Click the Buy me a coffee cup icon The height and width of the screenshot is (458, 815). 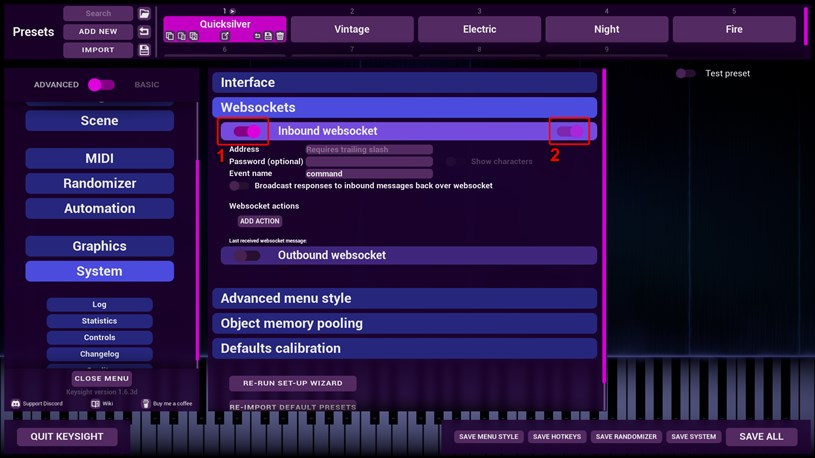coord(146,403)
